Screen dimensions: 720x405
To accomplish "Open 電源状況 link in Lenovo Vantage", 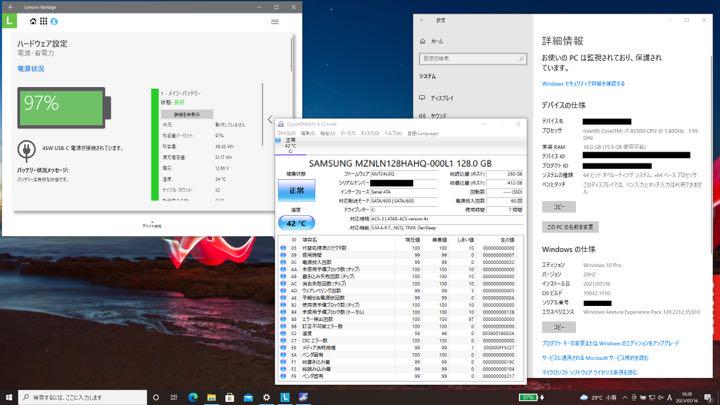I will tap(31, 68).
